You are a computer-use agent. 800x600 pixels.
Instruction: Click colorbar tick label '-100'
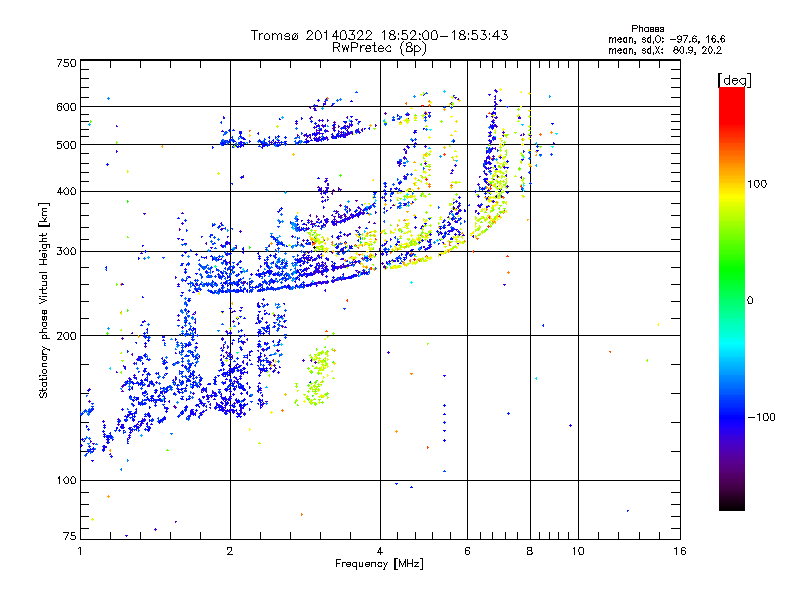pos(761,417)
